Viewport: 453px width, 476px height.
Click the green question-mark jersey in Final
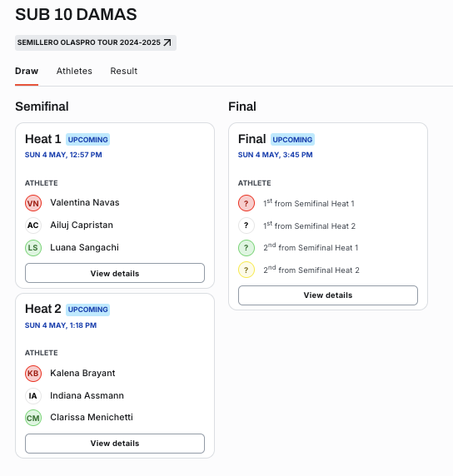pos(246,248)
